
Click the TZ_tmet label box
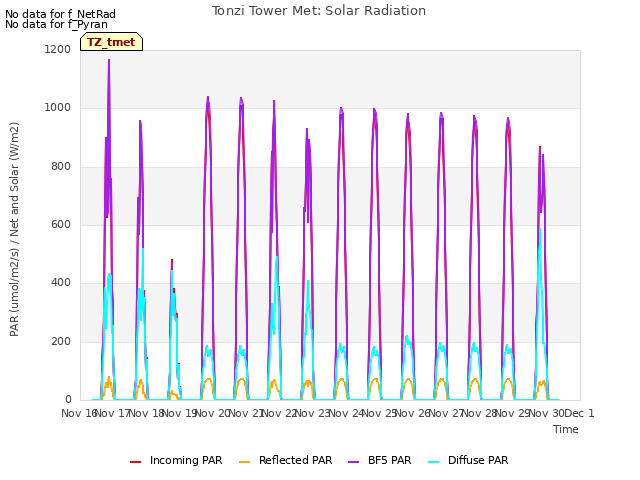tap(111, 42)
